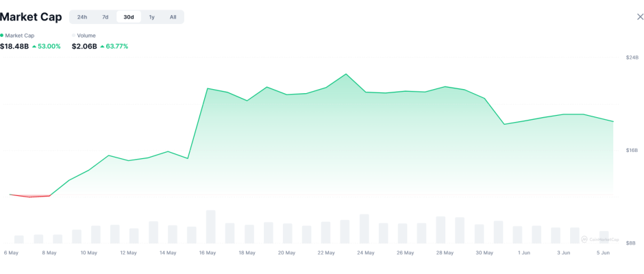Close the Market Cap chart panel

point(640,17)
